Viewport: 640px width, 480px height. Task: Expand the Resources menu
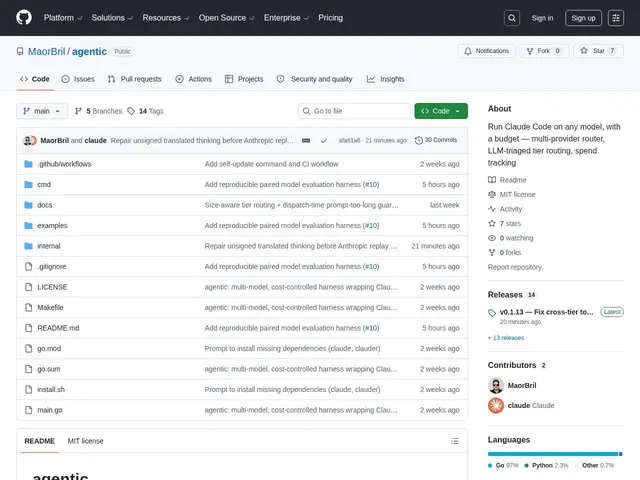[166, 18]
